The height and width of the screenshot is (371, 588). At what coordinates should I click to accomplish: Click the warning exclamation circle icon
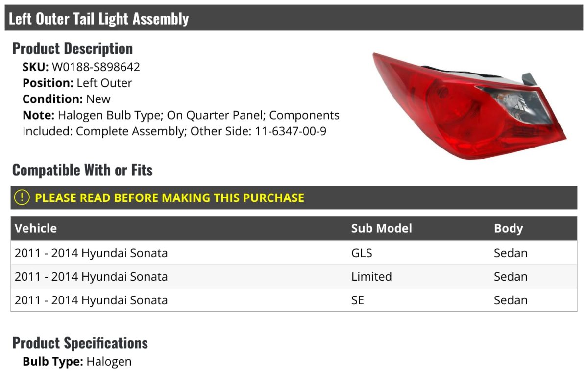22,198
